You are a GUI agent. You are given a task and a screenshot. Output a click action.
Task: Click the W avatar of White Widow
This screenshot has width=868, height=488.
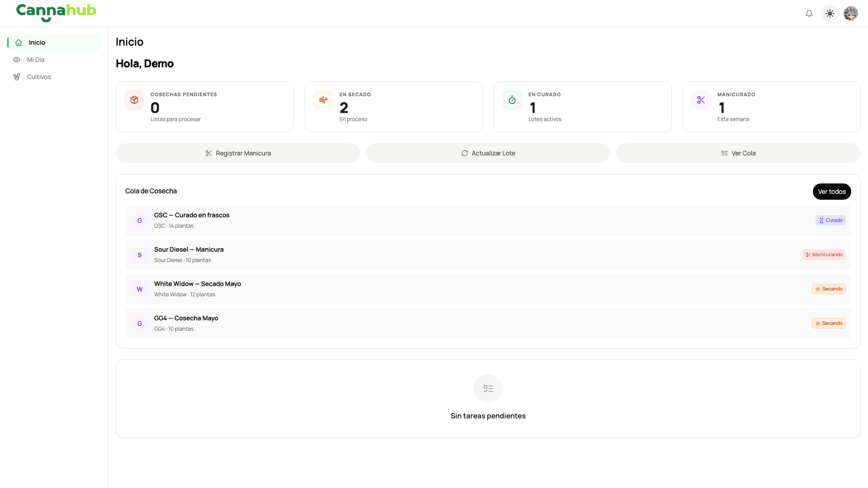coord(140,289)
